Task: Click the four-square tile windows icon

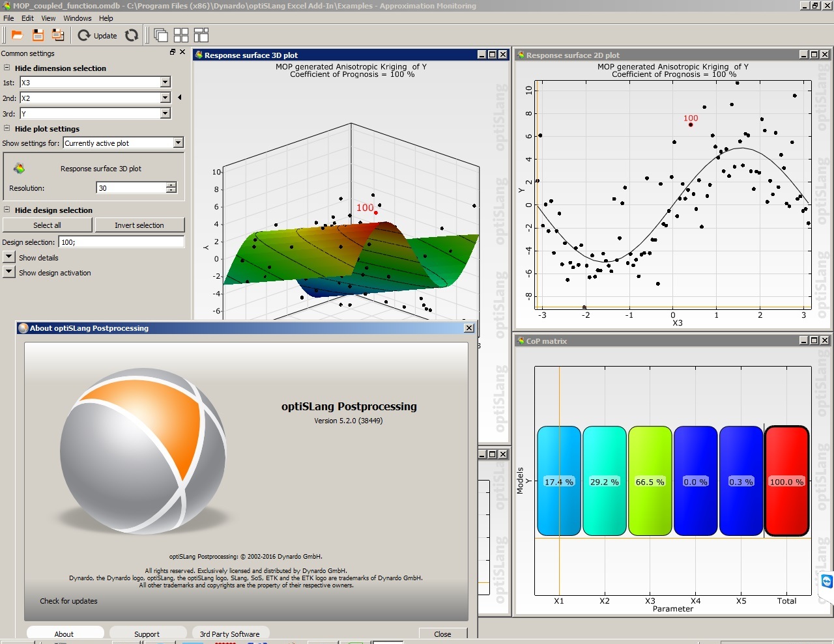Action: (x=181, y=35)
